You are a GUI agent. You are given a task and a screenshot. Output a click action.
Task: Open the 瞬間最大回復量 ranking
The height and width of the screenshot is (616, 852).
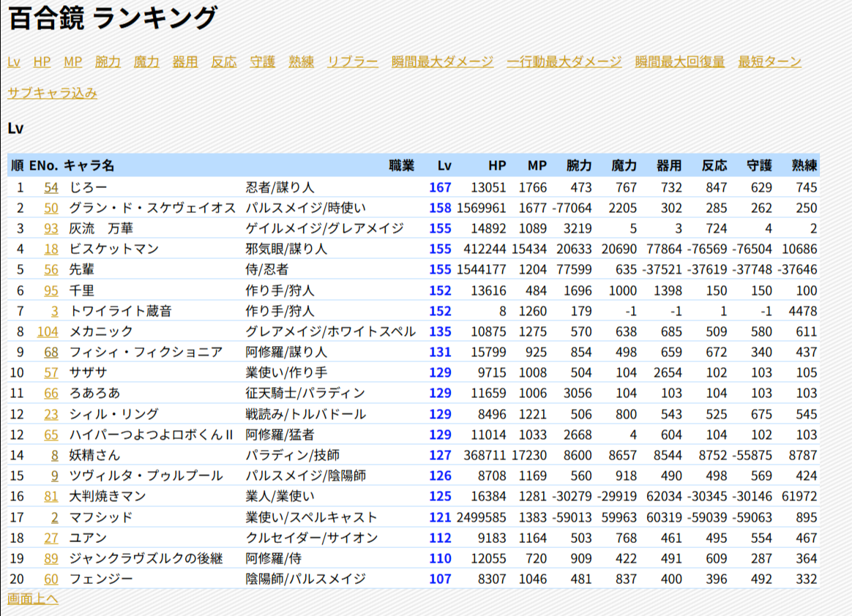[680, 61]
